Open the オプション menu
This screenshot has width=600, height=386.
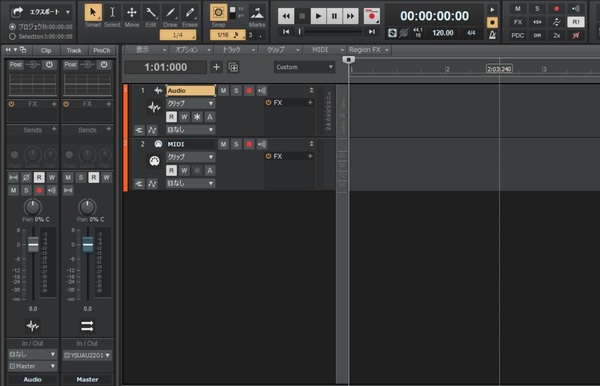click(191, 50)
